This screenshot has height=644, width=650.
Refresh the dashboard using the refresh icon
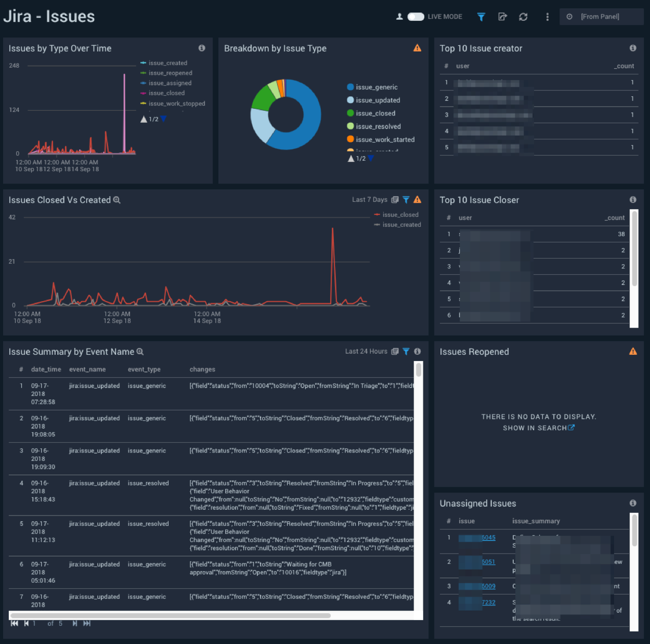[x=523, y=17]
